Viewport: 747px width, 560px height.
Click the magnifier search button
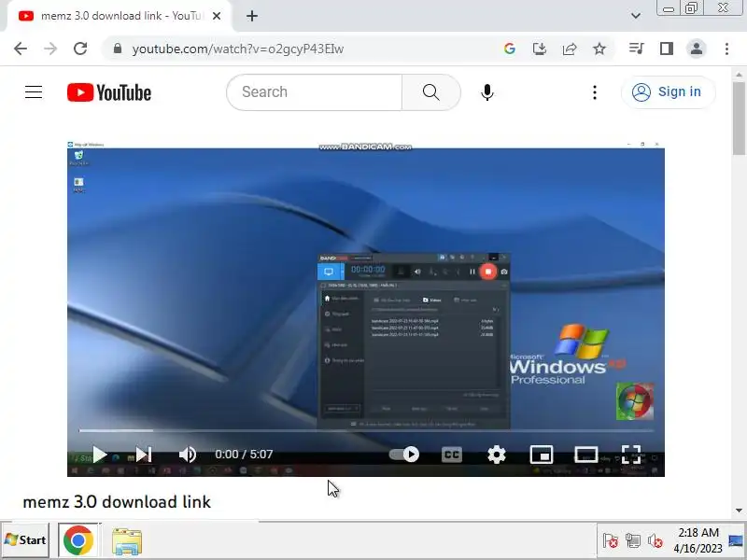(431, 91)
